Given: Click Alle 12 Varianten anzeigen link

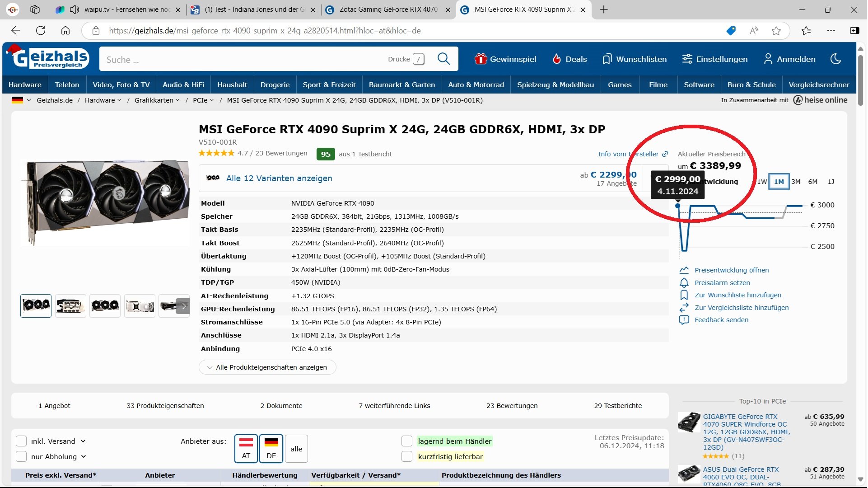Looking at the screenshot, I should (x=279, y=178).
